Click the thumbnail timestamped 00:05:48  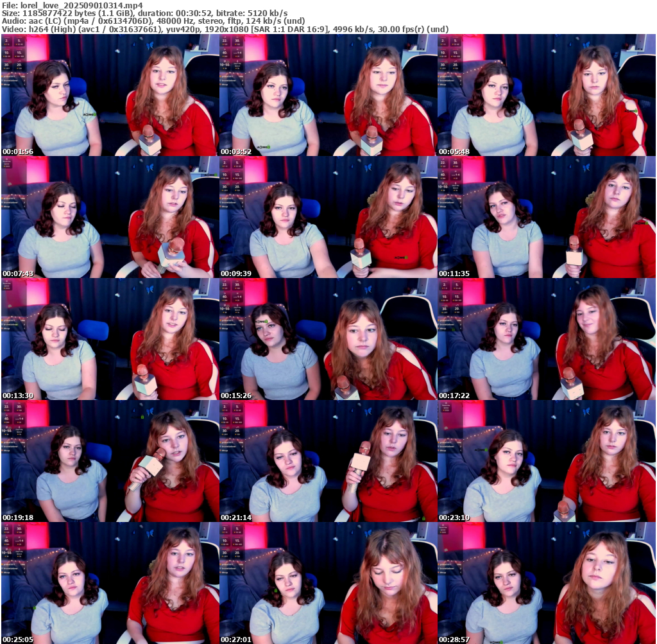[x=547, y=95]
